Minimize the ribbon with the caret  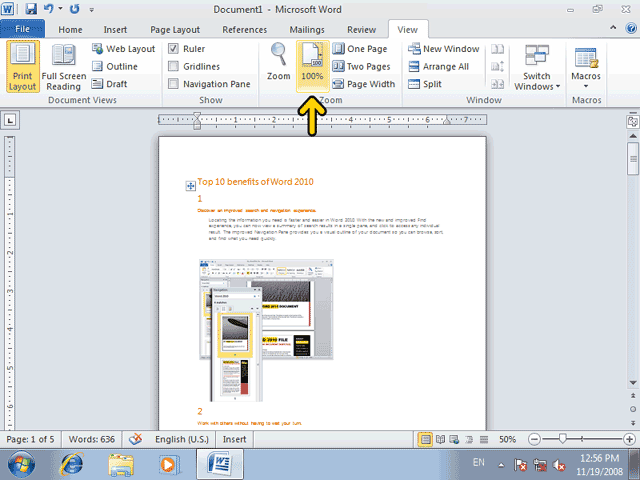[x=613, y=28]
